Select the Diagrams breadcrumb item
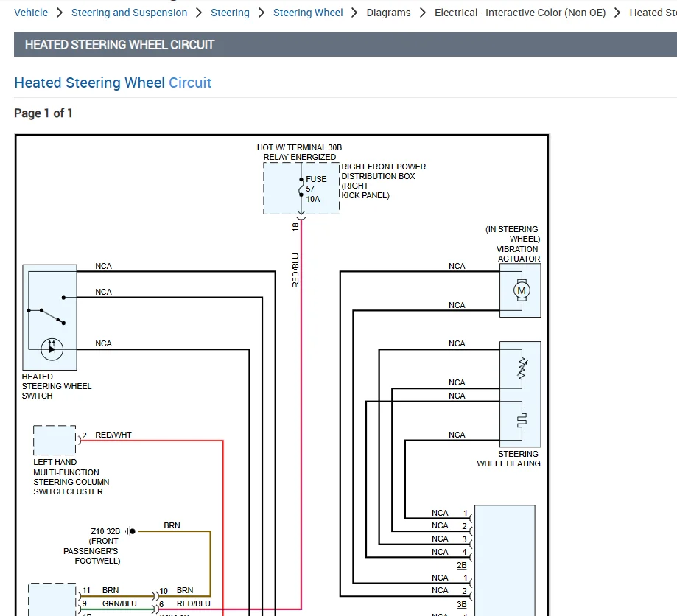677x616 pixels. coord(388,13)
